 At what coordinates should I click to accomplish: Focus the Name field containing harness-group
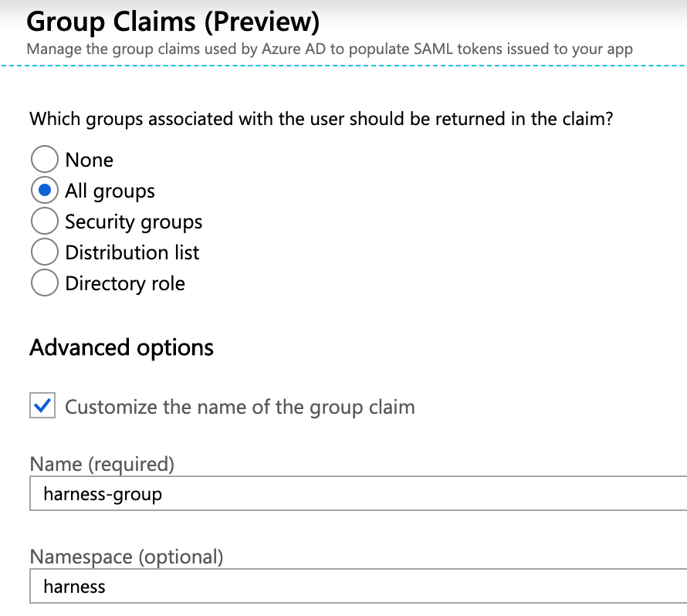point(358,493)
